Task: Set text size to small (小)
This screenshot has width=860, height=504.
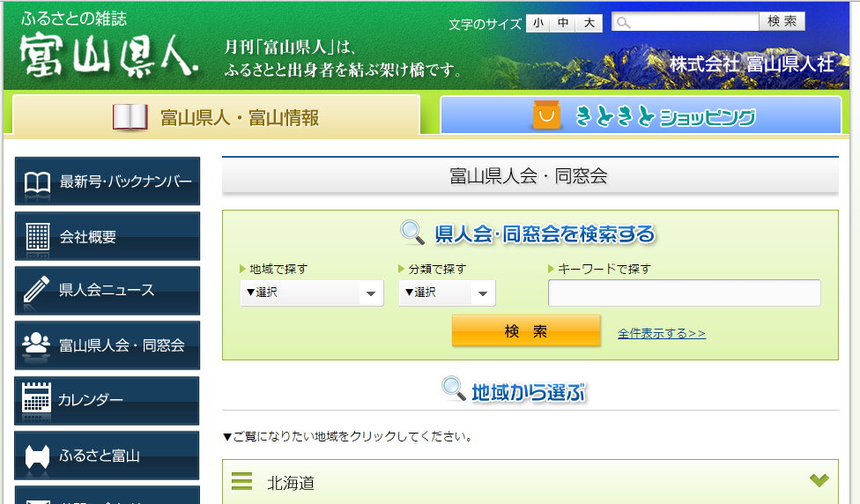Action: [x=538, y=23]
